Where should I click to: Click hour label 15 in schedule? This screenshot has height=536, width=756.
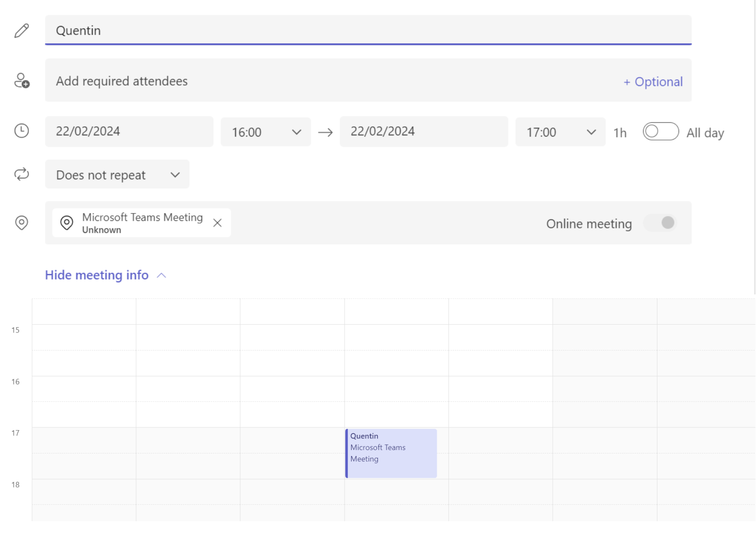point(16,330)
